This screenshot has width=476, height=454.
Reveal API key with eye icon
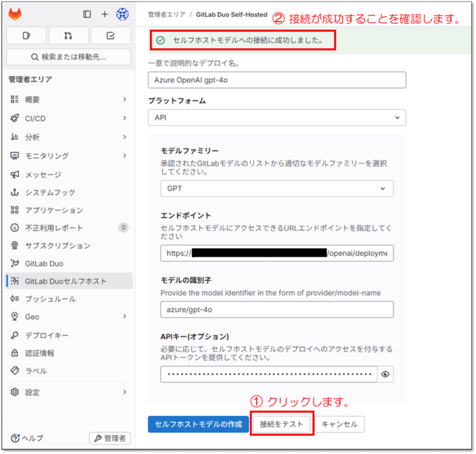pyautogui.click(x=385, y=374)
